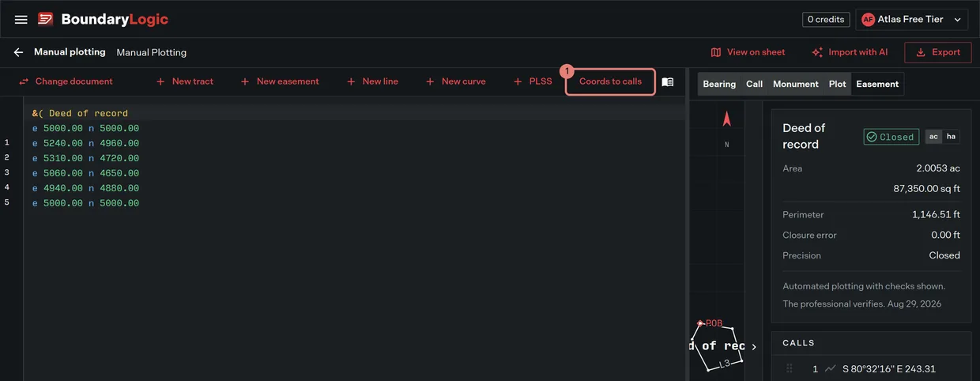The image size is (980, 381).
Task: Click the Closed status badge
Action: click(x=891, y=137)
